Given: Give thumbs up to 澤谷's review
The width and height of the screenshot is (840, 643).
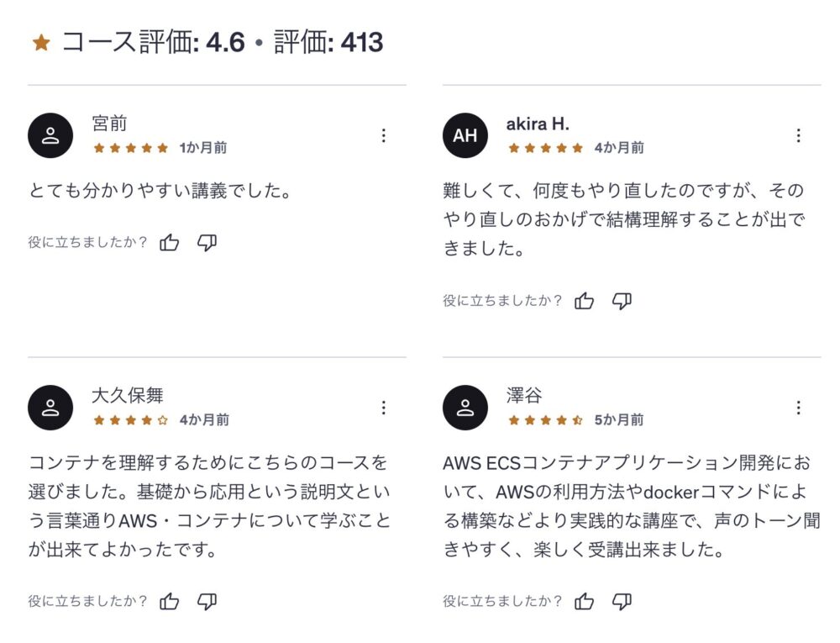Looking at the screenshot, I should [585, 601].
